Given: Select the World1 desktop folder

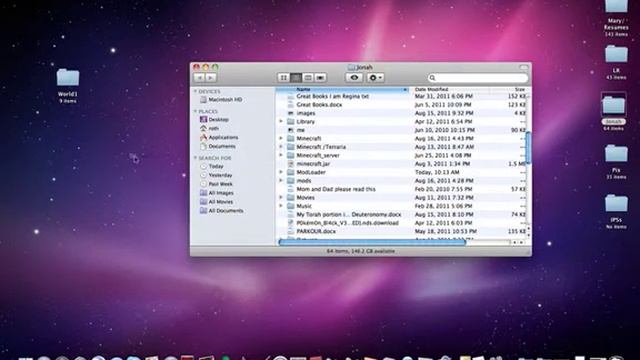Looking at the screenshot, I should pyautogui.click(x=68, y=85).
